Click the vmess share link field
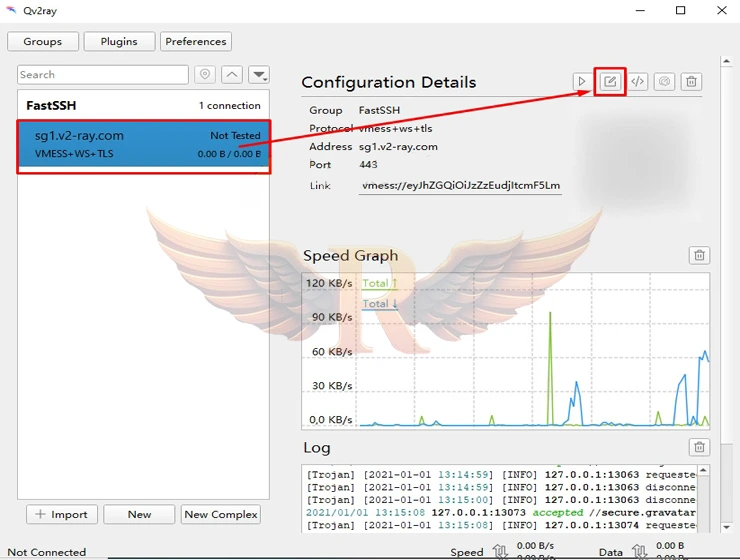 click(460, 185)
